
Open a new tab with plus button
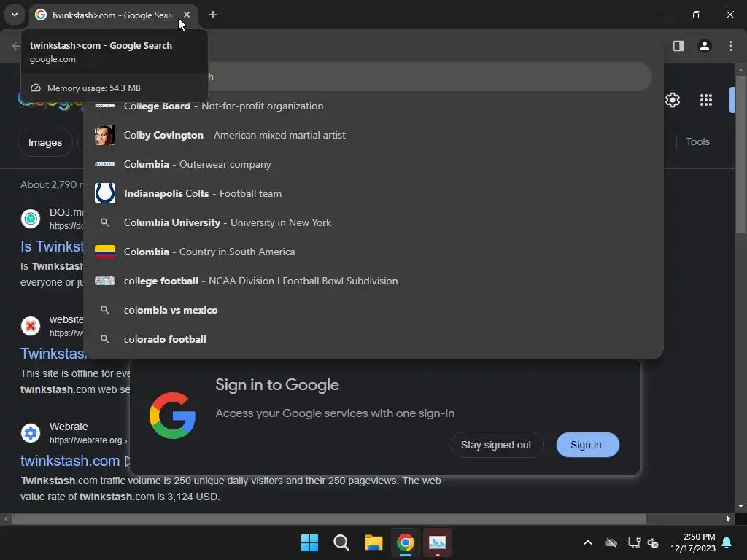click(x=213, y=15)
